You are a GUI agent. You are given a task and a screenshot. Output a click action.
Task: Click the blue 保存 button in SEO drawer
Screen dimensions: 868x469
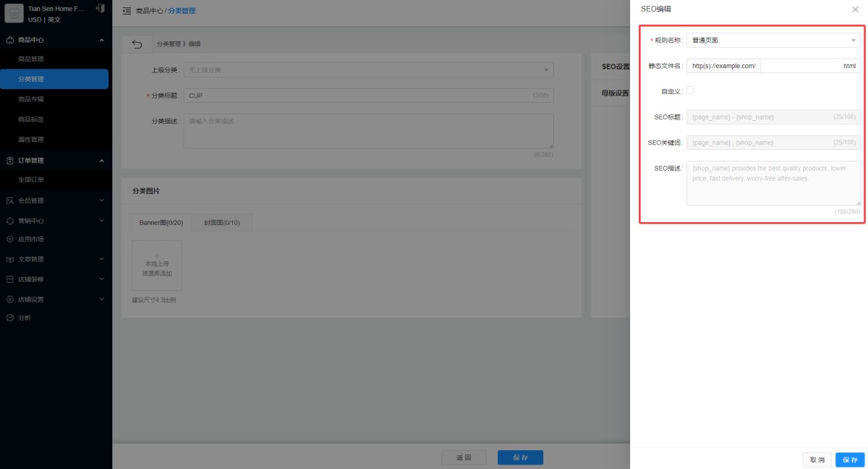[x=850, y=460]
